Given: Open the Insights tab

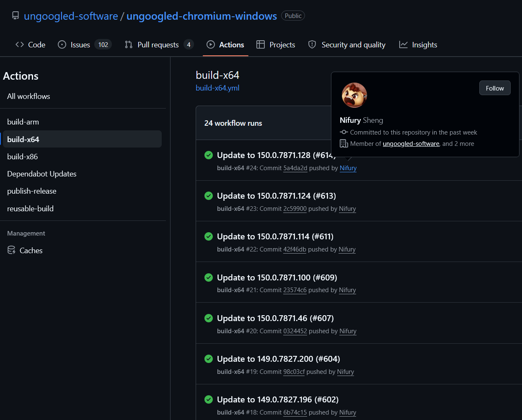Looking at the screenshot, I should click(418, 44).
